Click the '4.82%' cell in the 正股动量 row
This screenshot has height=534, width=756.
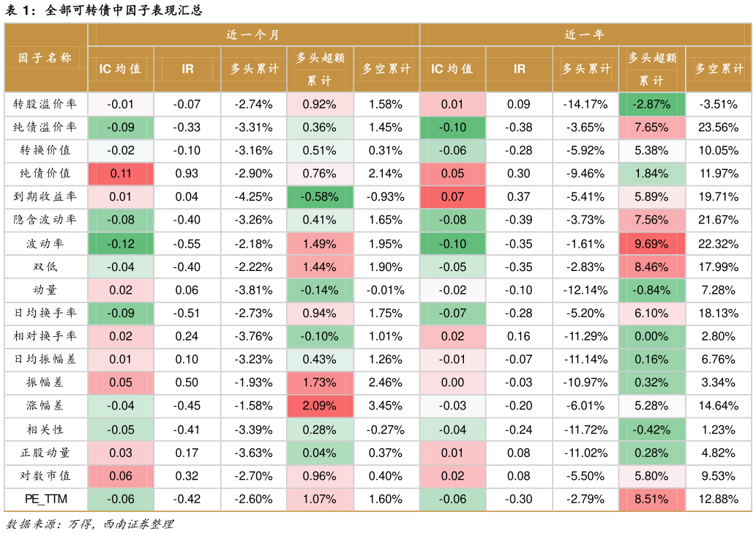pos(719,453)
